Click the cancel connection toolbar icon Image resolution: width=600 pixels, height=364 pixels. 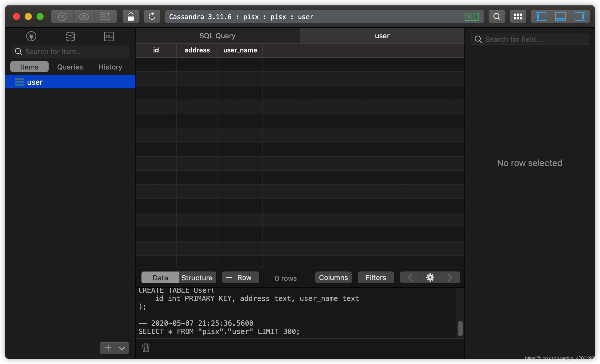[x=62, y=16]
